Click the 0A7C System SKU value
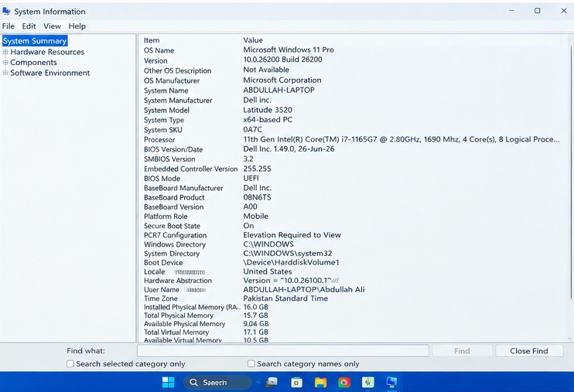Image resolution: width=574 pixels, height=392 pixels. coord(253,130)
